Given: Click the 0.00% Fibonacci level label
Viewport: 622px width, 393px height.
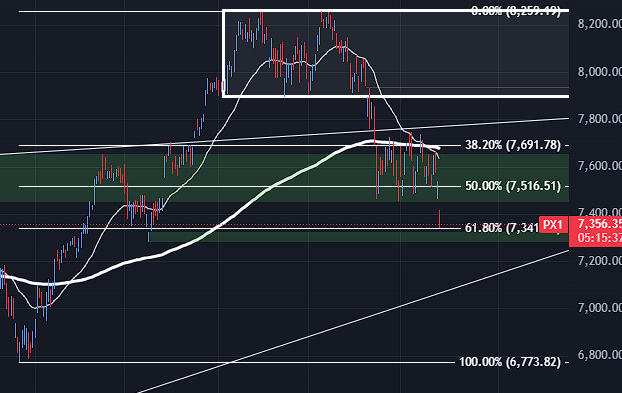Looking at the screenshot, I should tap(516, 11).
